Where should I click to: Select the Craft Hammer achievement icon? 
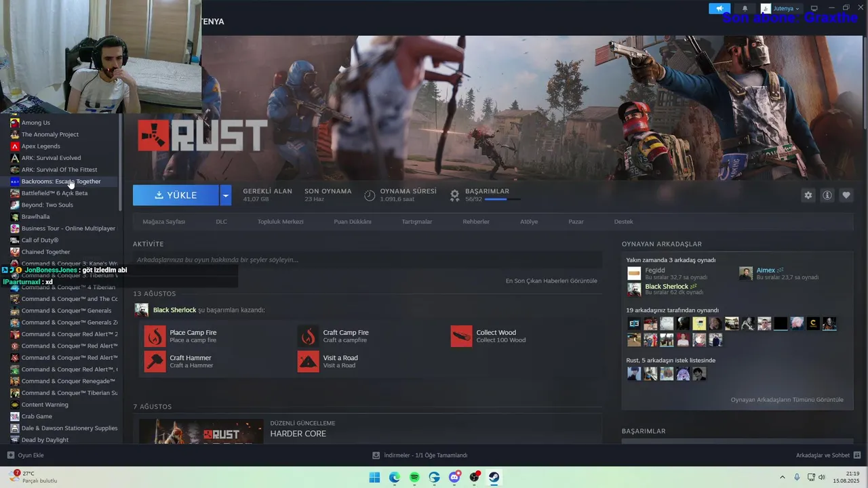coord(155,361)
